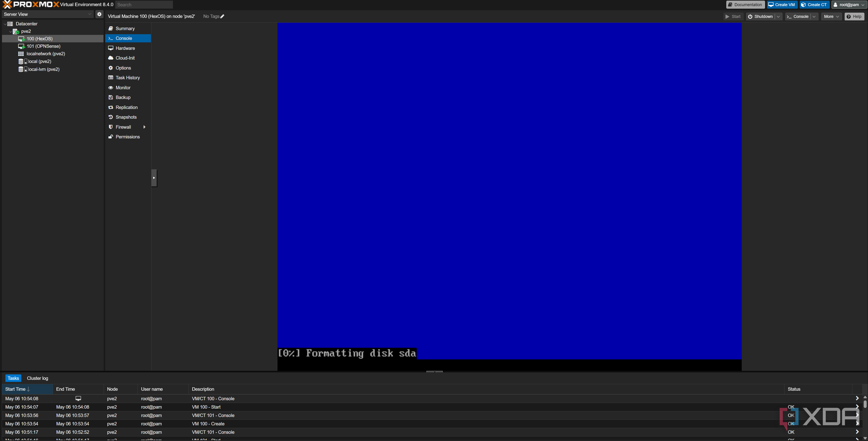
Task: Sort by the Start Time column header
Action: (27, 389)
